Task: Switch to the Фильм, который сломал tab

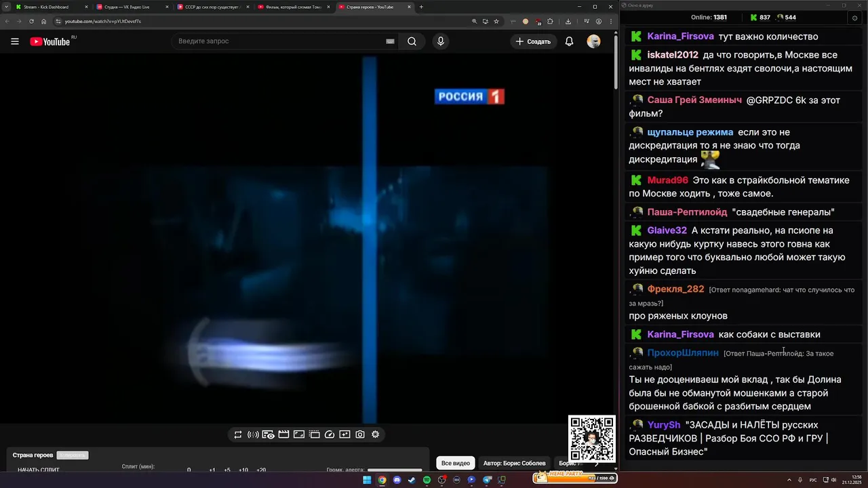Action: click(x=293, y=7)
